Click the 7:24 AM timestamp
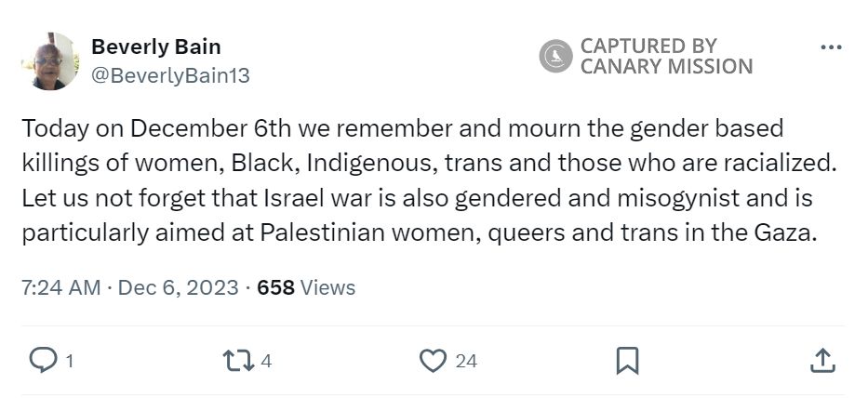 coord(60,287)
